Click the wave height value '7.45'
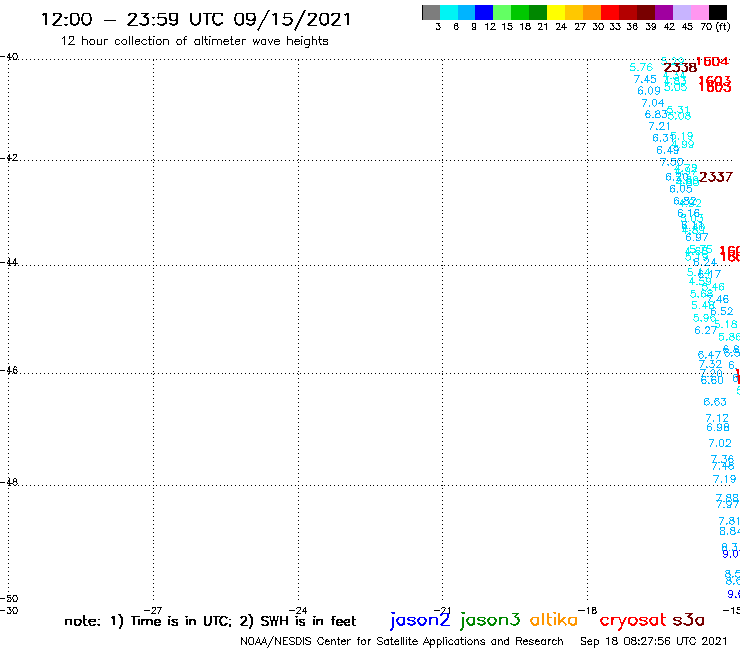This screenshot has width=740, height=650. click(645, 79)
